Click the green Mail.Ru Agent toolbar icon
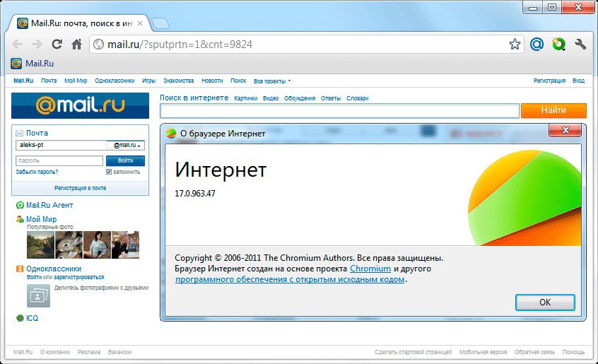 tap(558, 45)
